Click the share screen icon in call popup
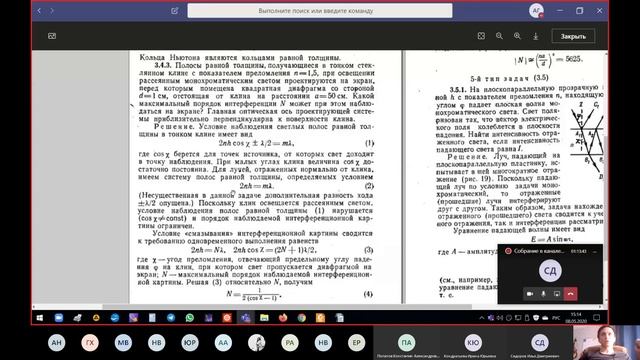 tap(557, 294)
